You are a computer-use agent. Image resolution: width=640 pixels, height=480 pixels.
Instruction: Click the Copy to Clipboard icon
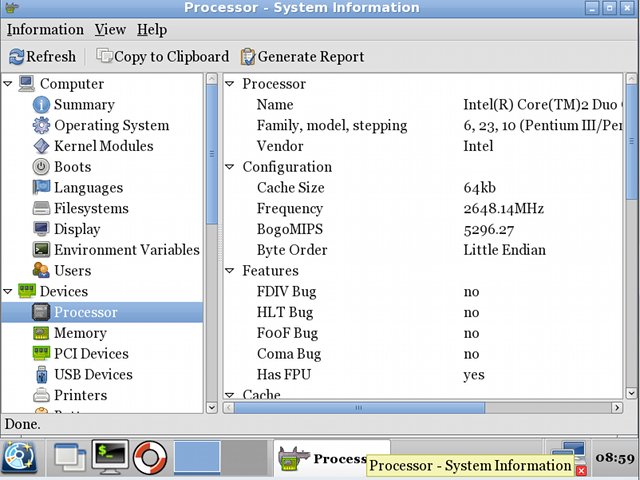click(x=104, y=56)
